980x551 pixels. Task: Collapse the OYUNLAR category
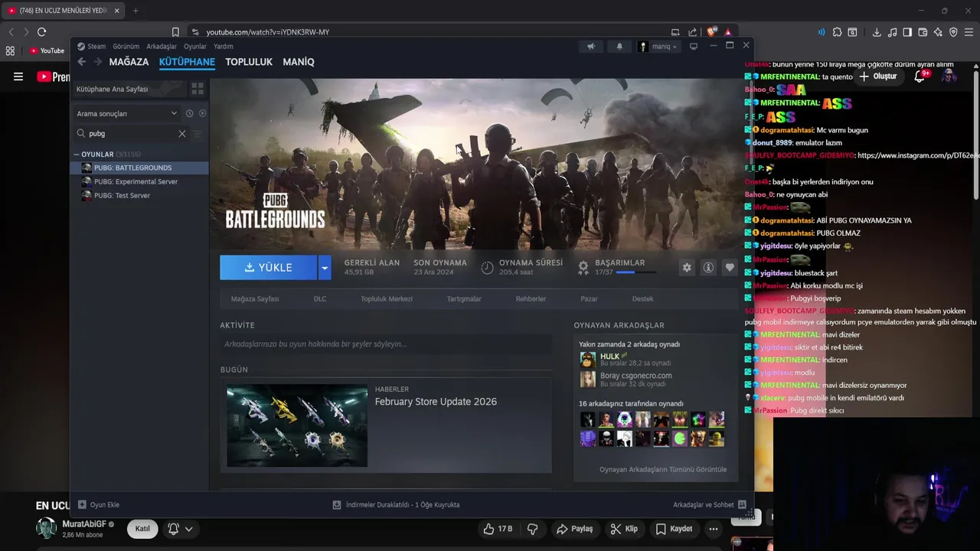click(77, 155)
